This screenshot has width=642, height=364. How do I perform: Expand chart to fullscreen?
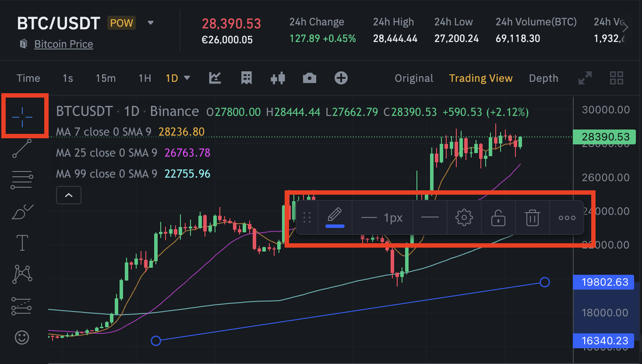point(585,78)
